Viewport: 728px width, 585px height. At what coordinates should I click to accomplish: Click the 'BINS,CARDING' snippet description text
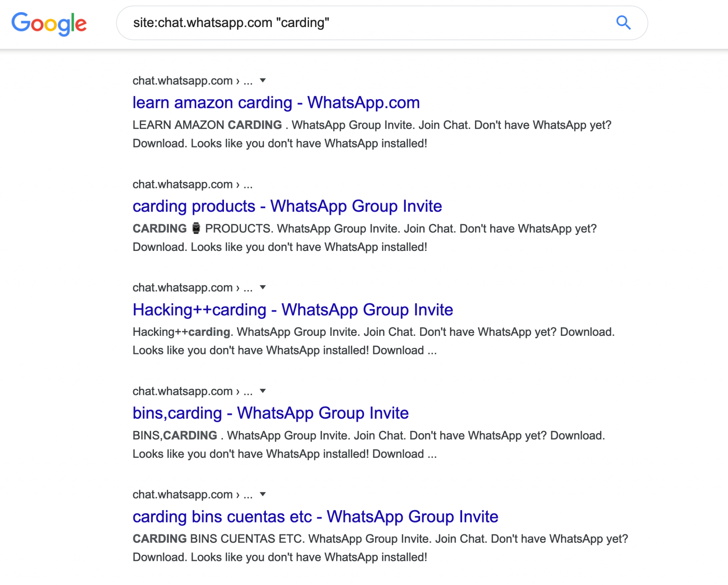pyautogui.click(x=175, y=435)
